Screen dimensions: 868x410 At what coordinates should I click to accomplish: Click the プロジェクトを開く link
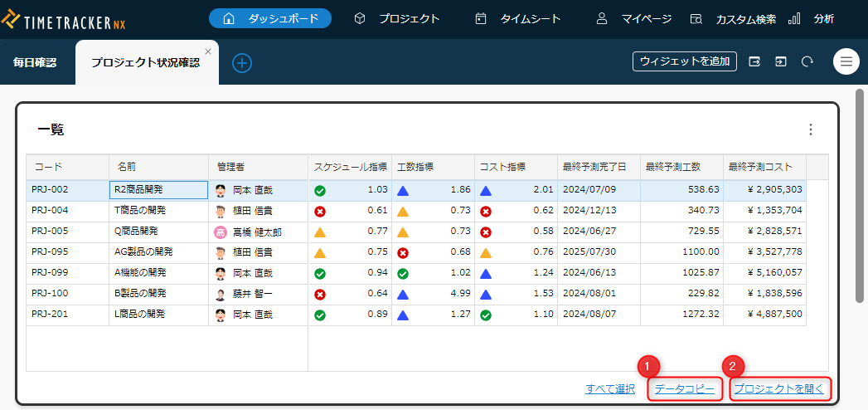(780, 388)
